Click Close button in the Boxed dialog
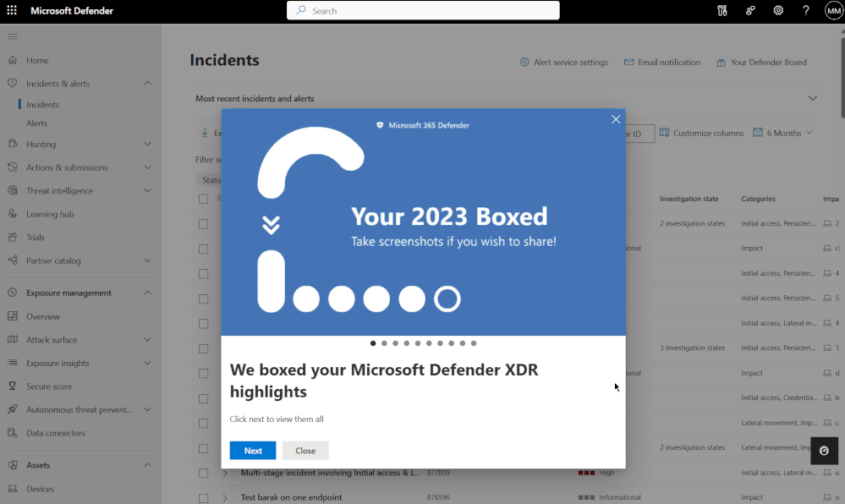The width and height of the screenshot is (845, 504). [x=305, y=451]
